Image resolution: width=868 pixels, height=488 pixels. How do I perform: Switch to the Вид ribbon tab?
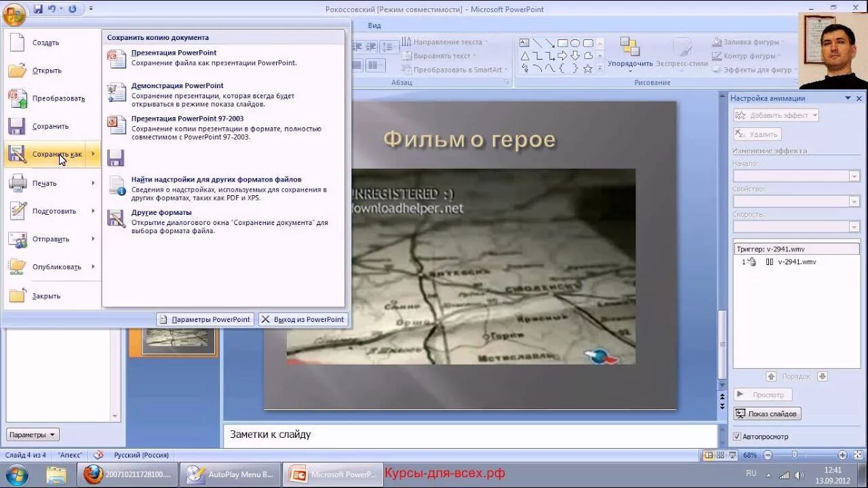click(x=374, y=26)
